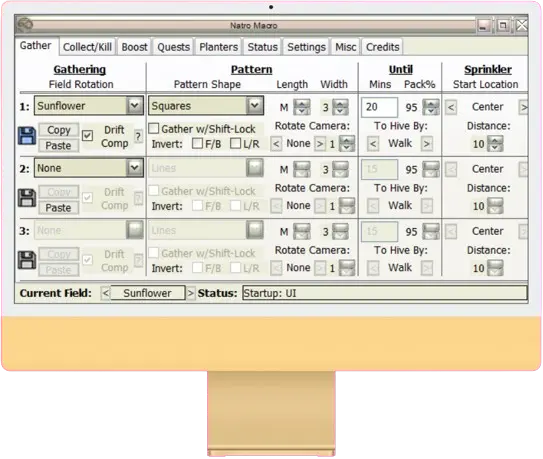Previous sprinkler start location in row 1
Viewport: 543px width, 459px height.
(451, 107)
